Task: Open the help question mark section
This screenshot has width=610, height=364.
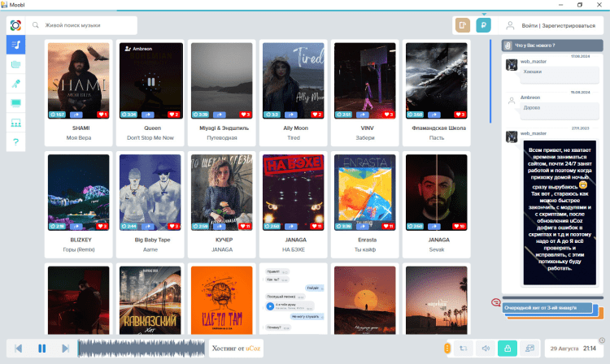Action: (x=15, y=142)
